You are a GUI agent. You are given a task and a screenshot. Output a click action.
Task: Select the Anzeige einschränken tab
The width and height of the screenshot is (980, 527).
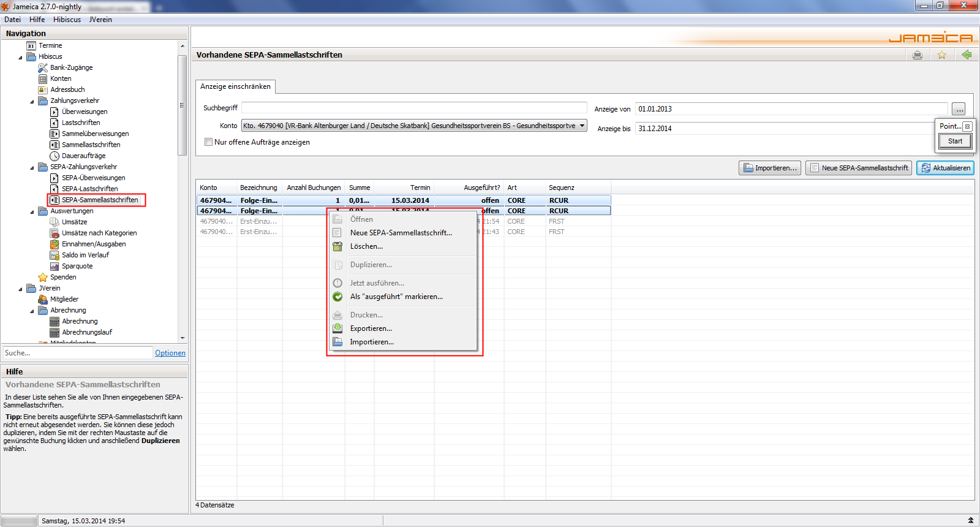point(235,86)
